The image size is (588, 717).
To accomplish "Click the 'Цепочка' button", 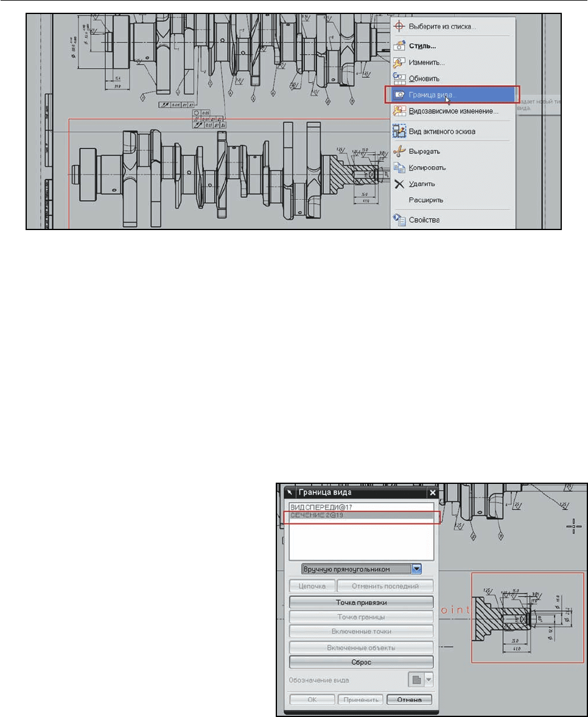I will (x=312, y=586).
